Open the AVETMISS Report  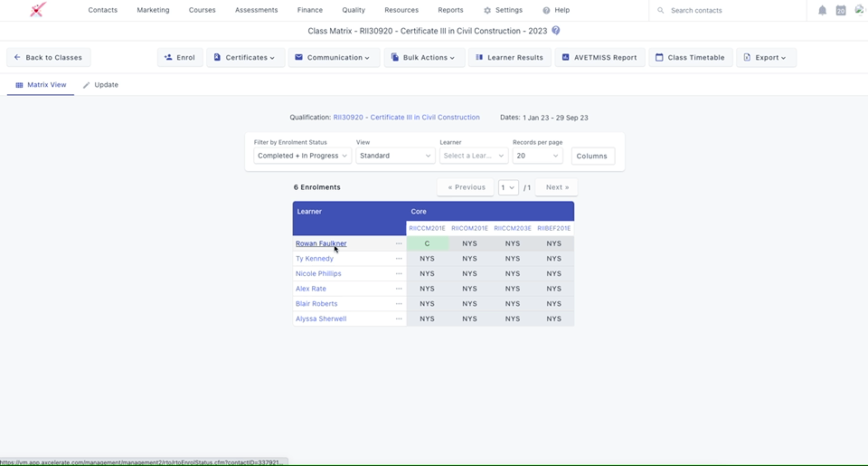(599, 57)
